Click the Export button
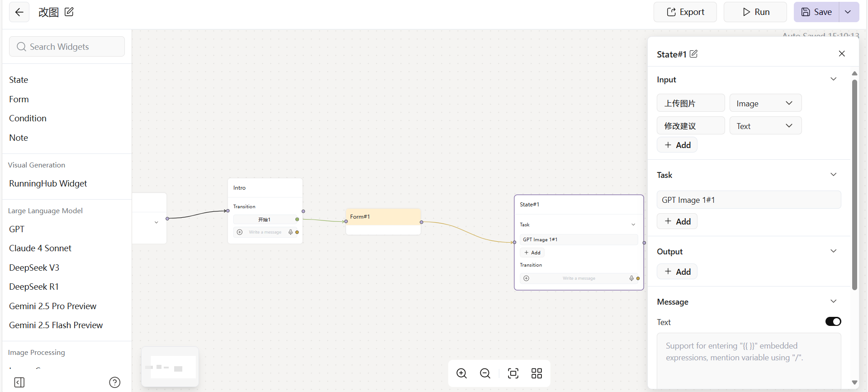The height and width of the screenshot is (392, 868). (x=685, y=12)
